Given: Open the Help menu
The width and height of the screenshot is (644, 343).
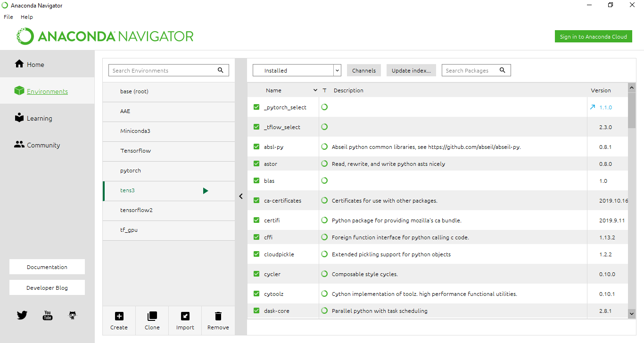Looking at the screenshot, I should [27, 17].
